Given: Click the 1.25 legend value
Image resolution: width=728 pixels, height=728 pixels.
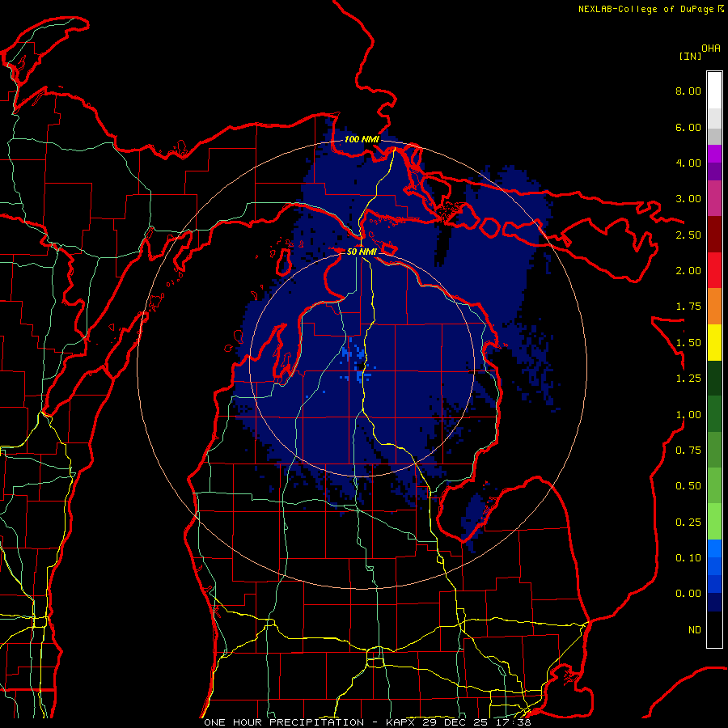Looking at the screenshot, I should tap(688, 379).
